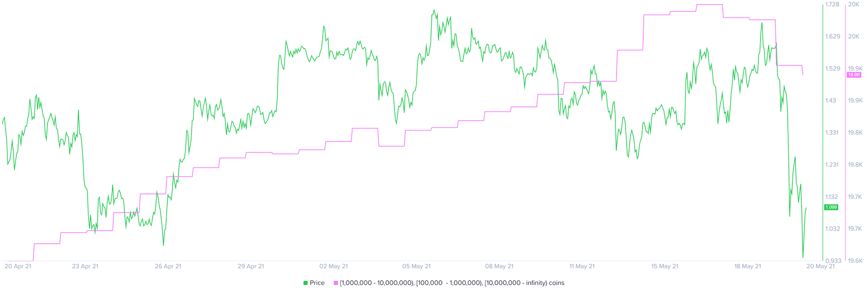Select the 23 Apr 21 date label
Image resolution: width=868 pixels, height=294 pixels.
pos(84,266)
